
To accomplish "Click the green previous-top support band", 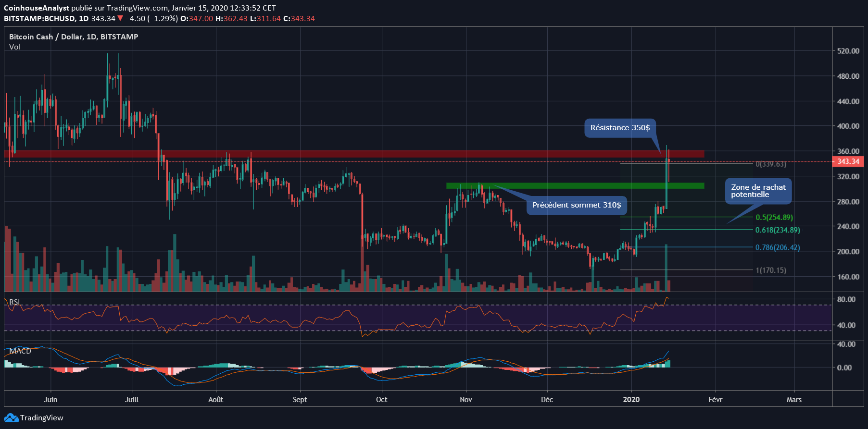I will pyautogui.click(x=575, y=186).
